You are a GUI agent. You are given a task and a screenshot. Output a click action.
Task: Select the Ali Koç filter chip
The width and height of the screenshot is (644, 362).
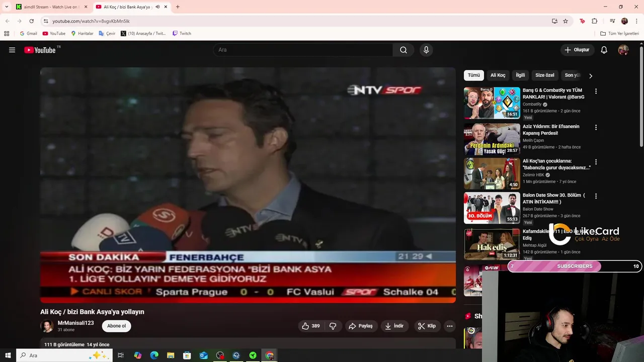[498, 75]
